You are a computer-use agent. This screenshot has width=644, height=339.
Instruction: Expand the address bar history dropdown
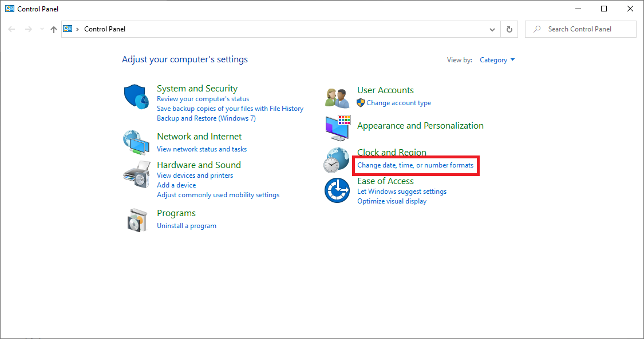click(x=492, y=29)
